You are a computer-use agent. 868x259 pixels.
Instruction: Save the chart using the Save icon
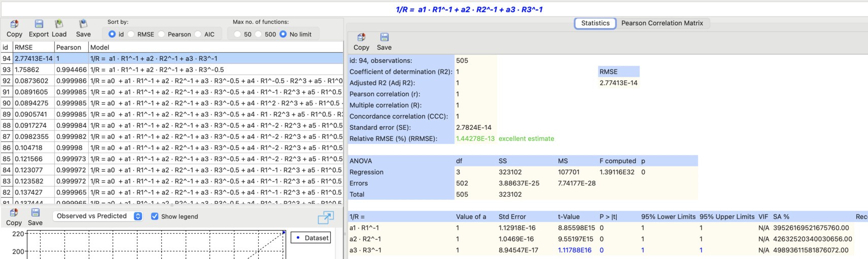pyautogui.click(x=35, y=213)
